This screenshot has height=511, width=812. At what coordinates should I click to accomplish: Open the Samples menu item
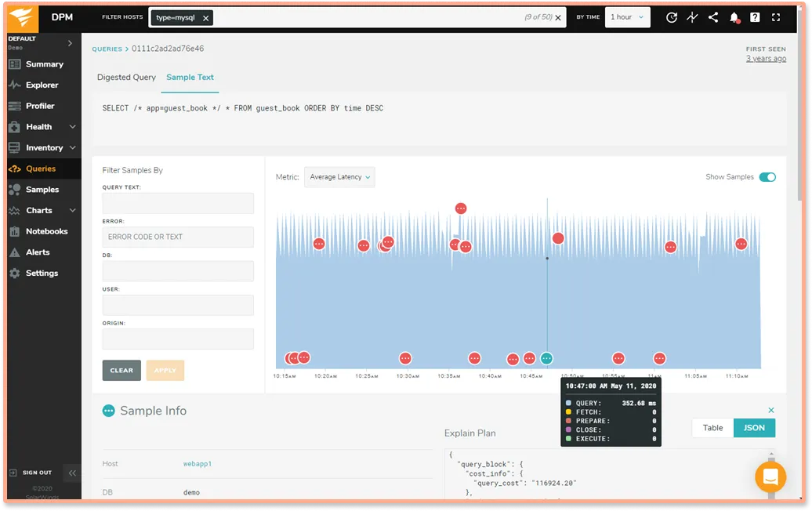tap(42, 190)
